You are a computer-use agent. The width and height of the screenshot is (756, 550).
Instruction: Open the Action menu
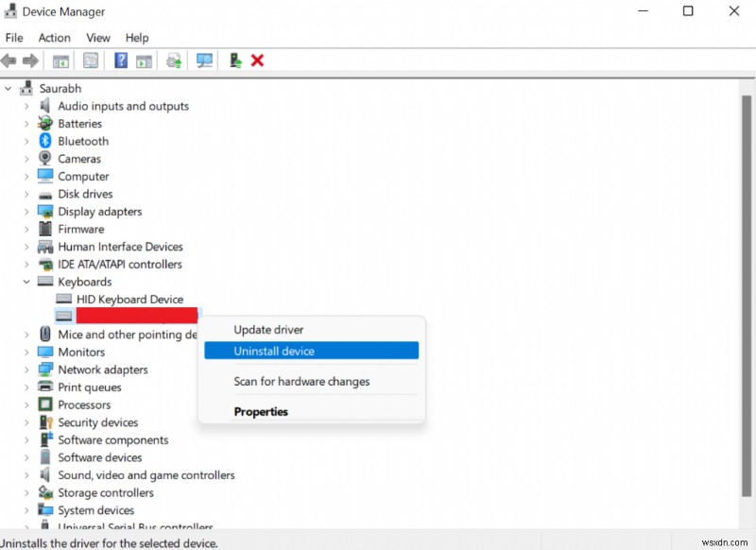[x=55, y=38]
